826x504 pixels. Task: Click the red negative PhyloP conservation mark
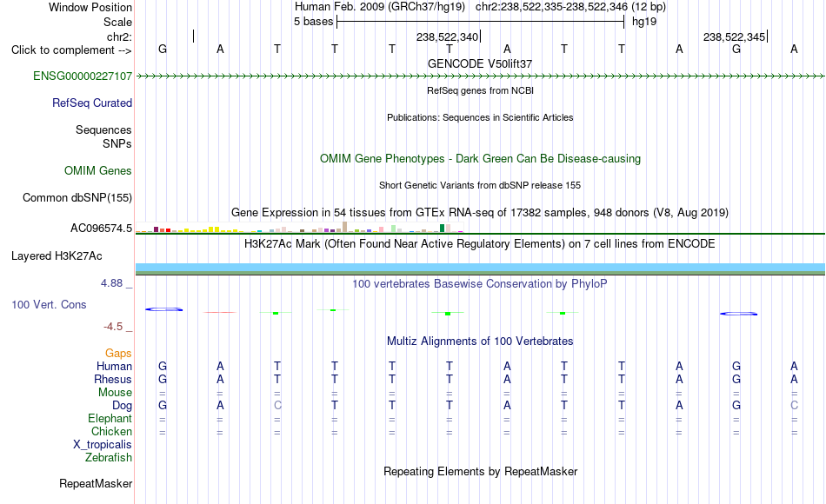pyautogui.click(x=220, y=312)
